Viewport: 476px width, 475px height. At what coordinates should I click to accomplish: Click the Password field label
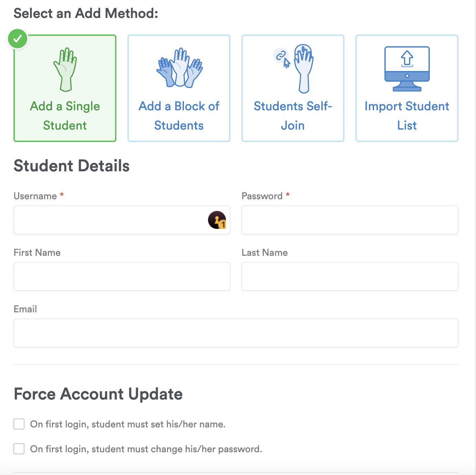coord(262,196)
